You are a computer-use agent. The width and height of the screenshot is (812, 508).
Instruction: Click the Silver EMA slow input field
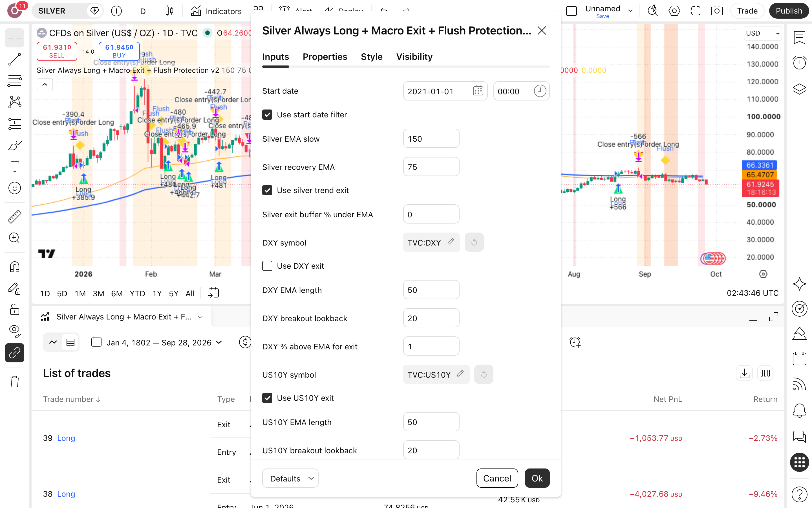click(431, 138)
